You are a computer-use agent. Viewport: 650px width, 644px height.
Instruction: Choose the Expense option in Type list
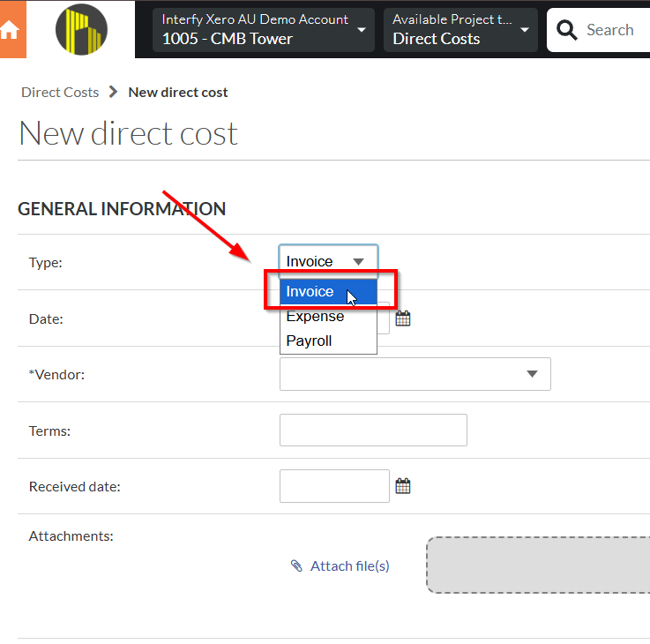point(315,317)
